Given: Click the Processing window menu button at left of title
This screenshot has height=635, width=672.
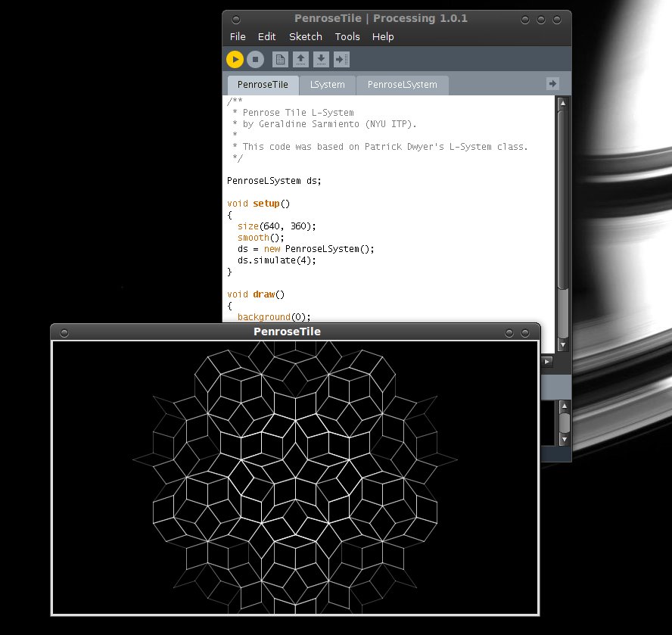Looking at the screenshot, I should pyautogui.click(x=235, y=20).
